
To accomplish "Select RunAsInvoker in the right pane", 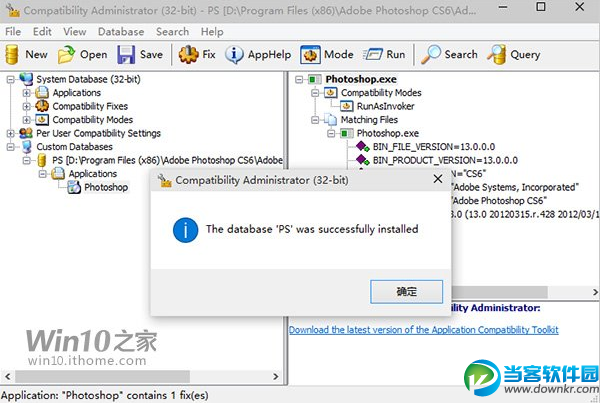I will tap(385, 106).
